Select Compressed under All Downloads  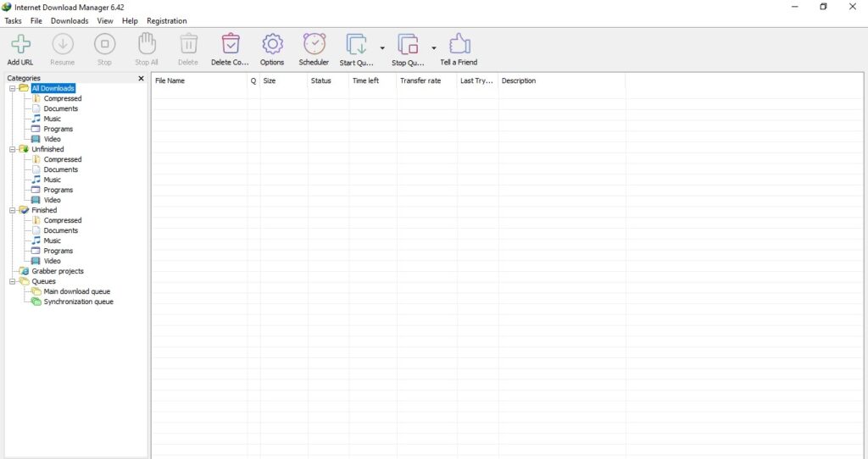click(x=63, y=98)
